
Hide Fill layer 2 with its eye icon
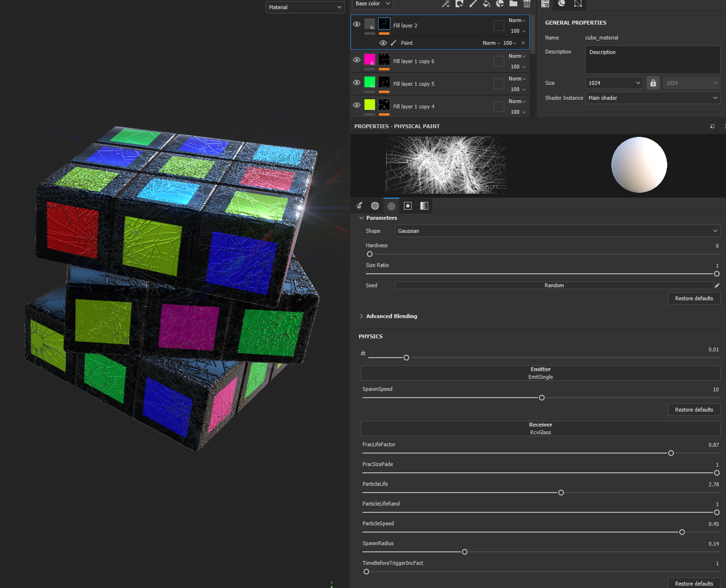point(357,25)
